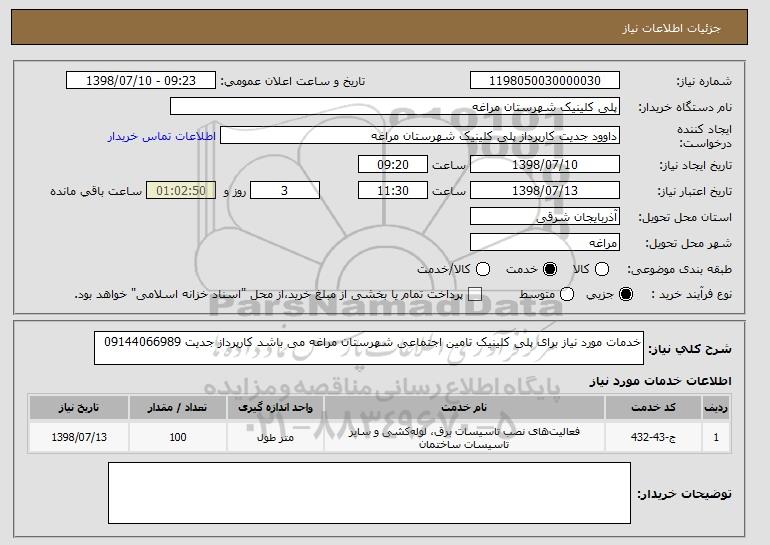Click the ردیف column header
The image size is (770, 545).
[x=716, y=408]
